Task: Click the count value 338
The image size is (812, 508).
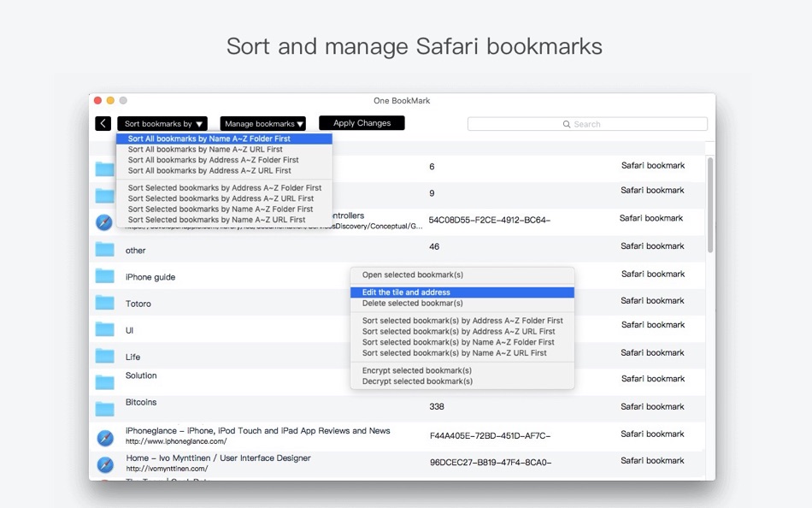Action: 437,407
